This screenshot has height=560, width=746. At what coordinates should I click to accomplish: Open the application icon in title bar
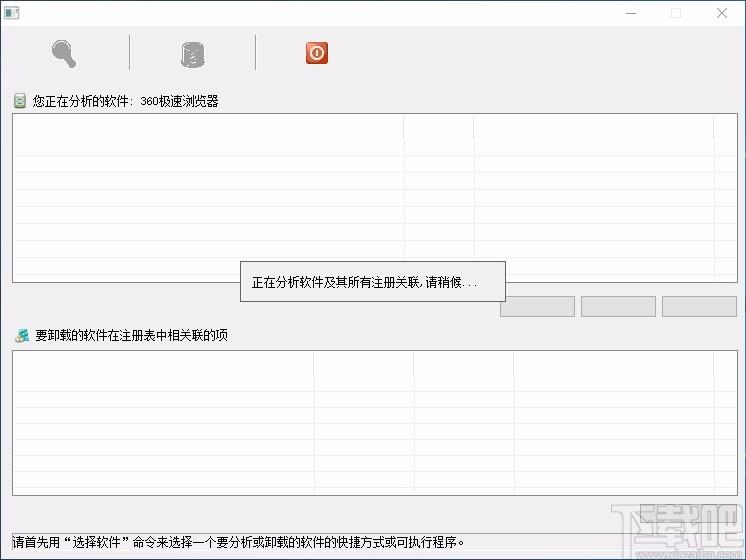11,13
